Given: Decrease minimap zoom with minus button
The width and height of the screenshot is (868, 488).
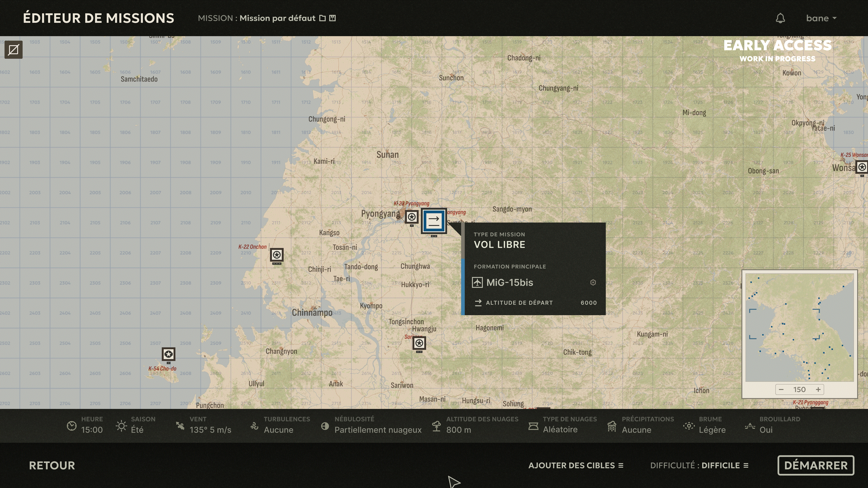Looking at the screenshot, I should pyautogui.click(x=781, y=390).
